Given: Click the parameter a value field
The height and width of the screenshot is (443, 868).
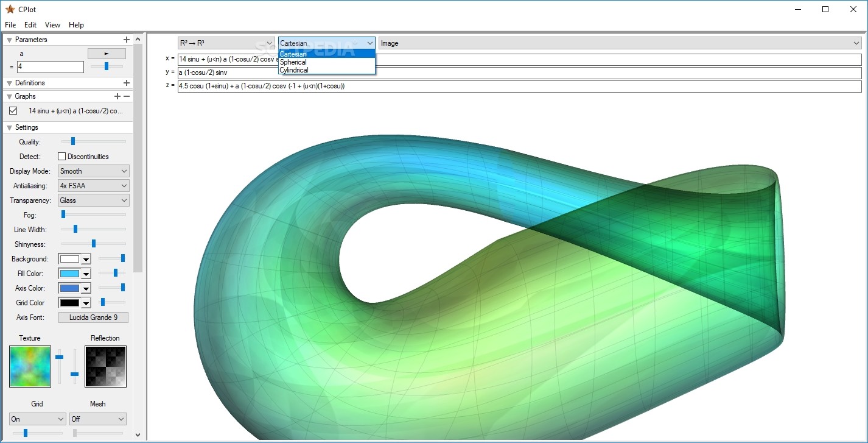Looking at the screenshot, I should pos(50,66).
